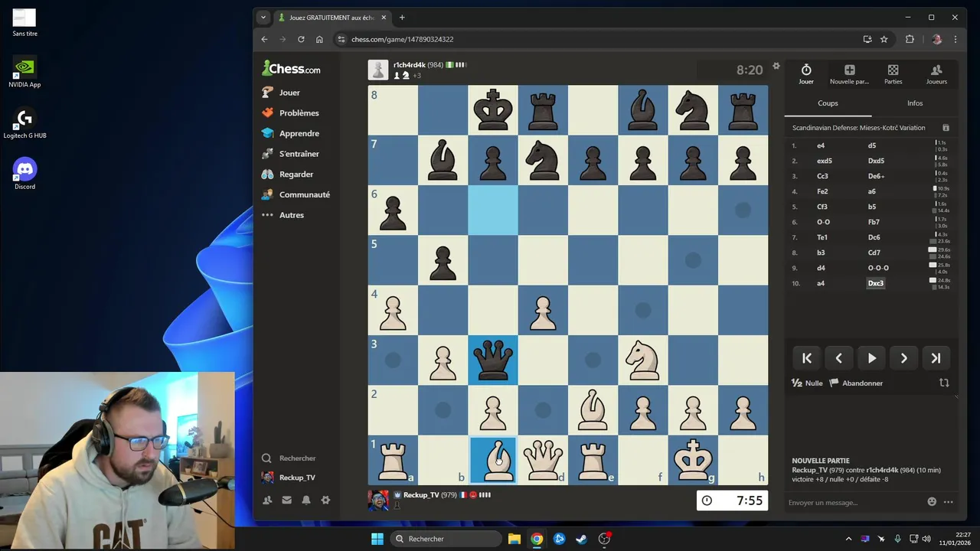The width and height of the screenshot is (980, 551).
Task: Click the Chess.com logo
Action: point(291,69)
